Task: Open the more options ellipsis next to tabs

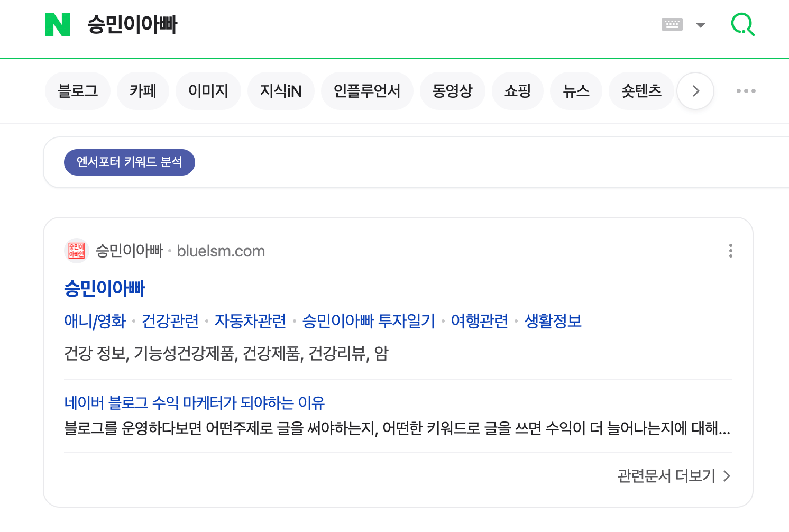Action: (746, 90)
